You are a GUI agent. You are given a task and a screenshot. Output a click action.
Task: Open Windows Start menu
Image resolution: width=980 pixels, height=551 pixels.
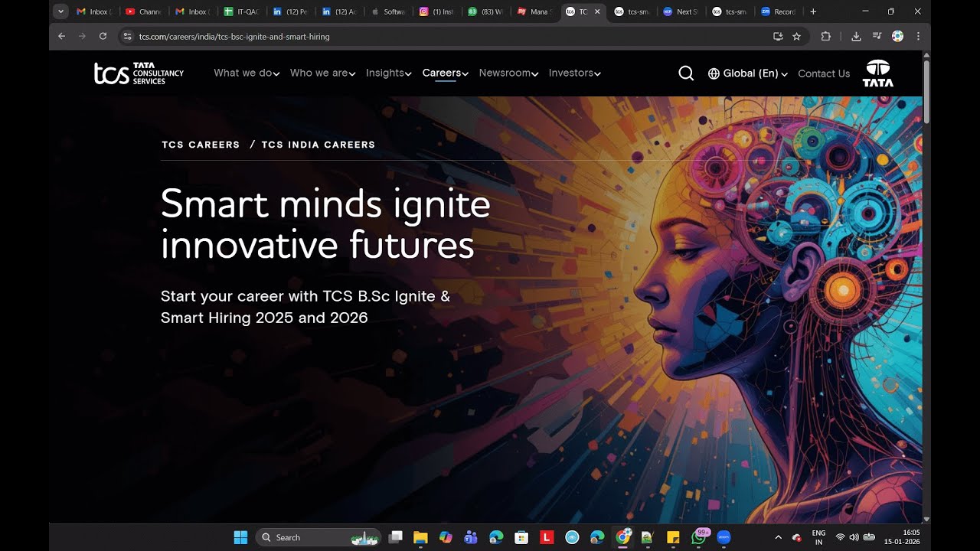(x=240, y=537)
